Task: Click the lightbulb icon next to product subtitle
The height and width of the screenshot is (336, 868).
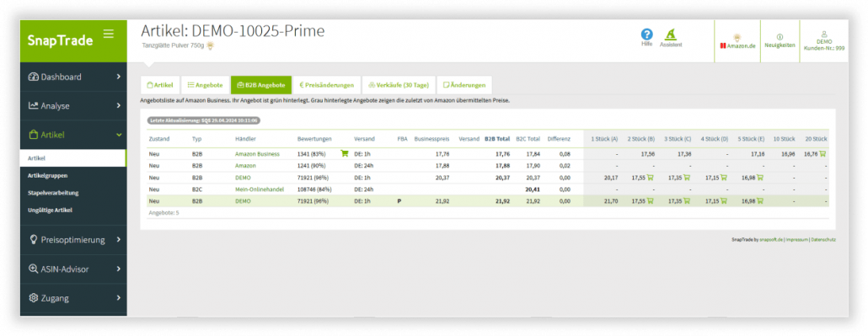Action: click(210, 46)
